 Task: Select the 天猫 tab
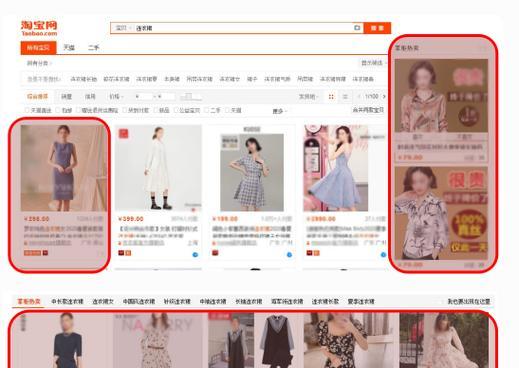coord(69,48)
